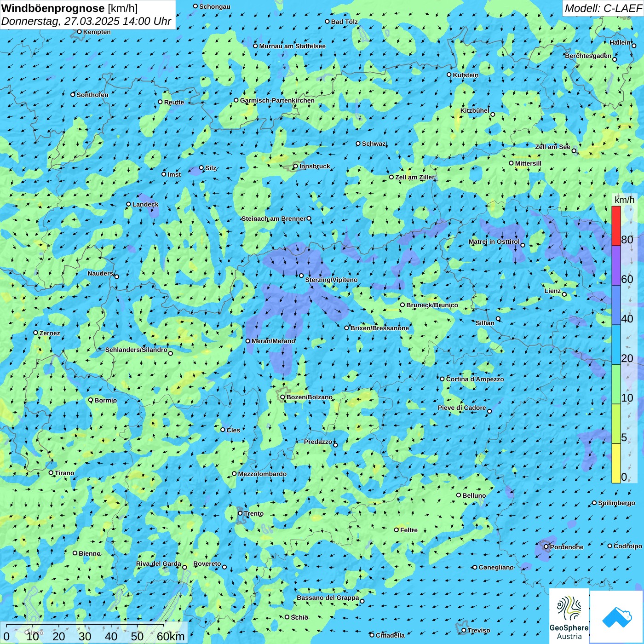Click the Steinach am Brenner label

(x=273, y=218)
